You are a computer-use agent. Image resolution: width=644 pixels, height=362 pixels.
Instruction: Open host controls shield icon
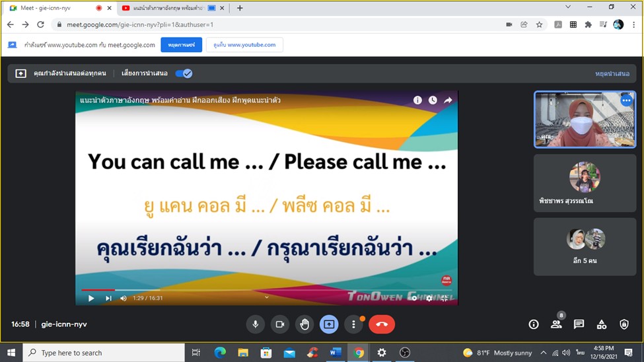pyautogui.click(x=624, y=324)
